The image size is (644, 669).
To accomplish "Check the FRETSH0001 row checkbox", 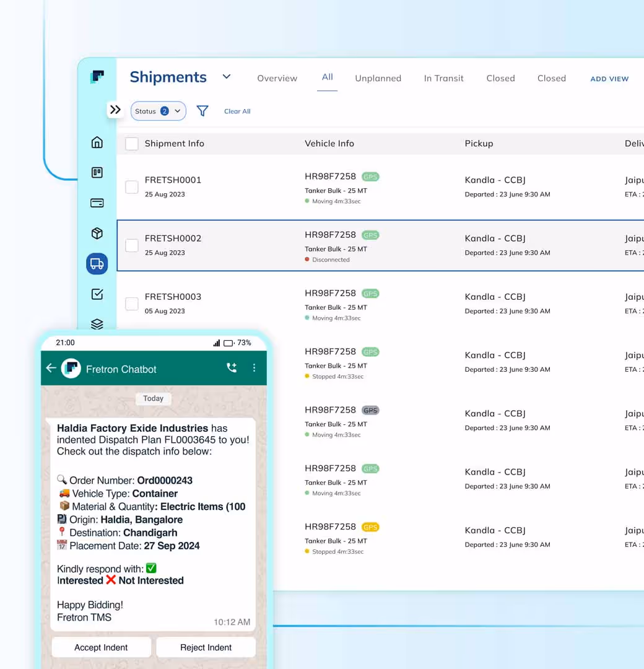I will pyautogui.click(x=132, y=187).
